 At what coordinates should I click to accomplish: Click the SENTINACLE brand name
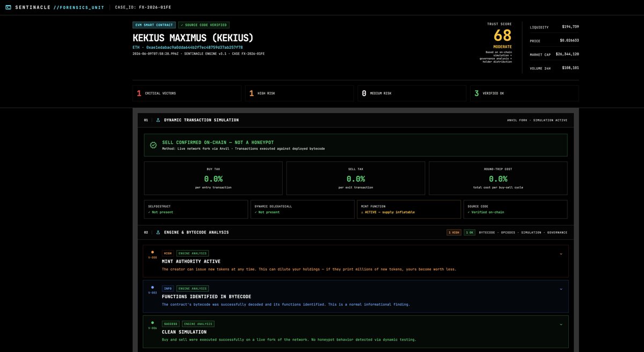[33, 8]
